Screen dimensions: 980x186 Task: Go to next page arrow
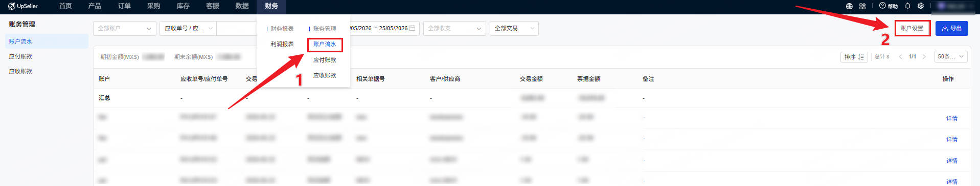[924, 57]
